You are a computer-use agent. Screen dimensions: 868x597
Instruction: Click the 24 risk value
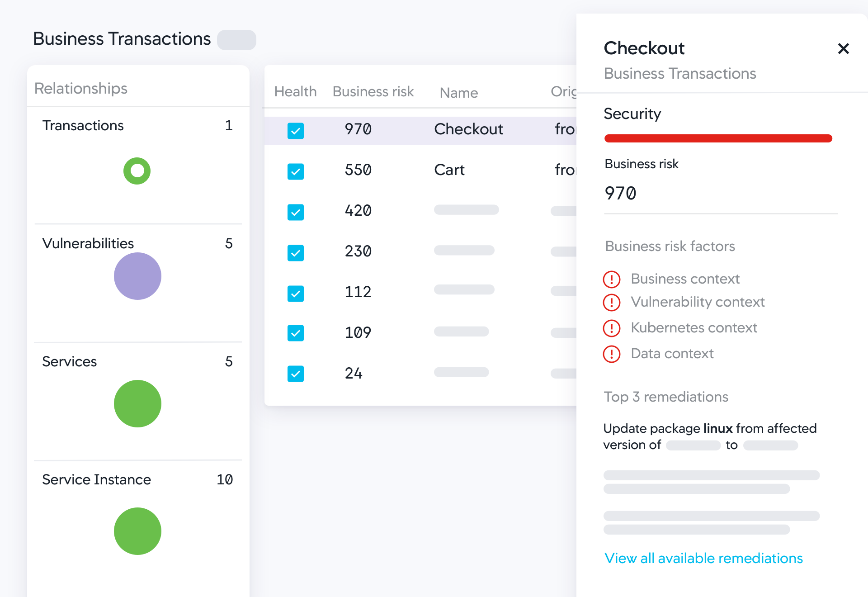click(354, 374)
